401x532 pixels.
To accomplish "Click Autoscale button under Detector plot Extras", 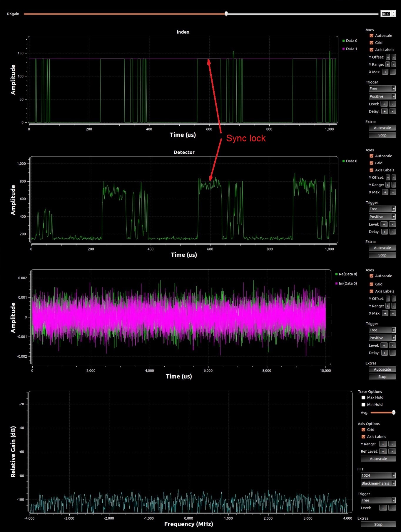I will pos(382,248).
